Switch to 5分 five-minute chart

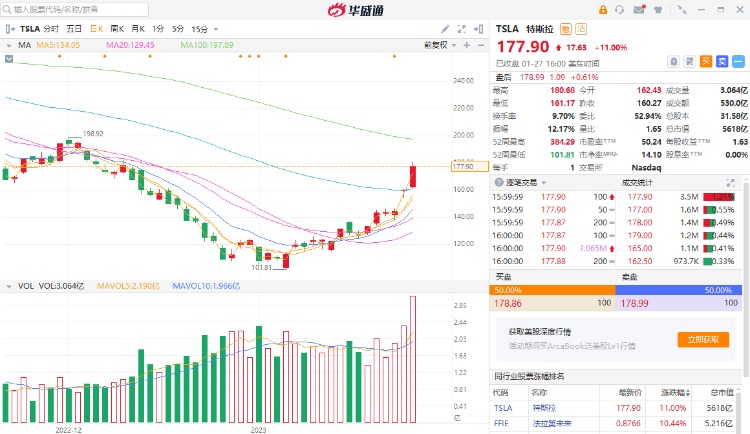178,29
